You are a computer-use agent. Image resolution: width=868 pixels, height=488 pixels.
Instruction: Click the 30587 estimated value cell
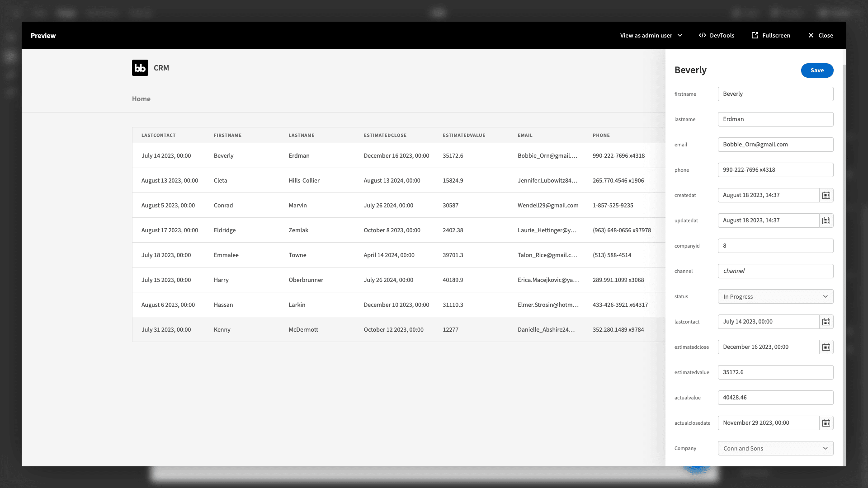tap(450, 205)
